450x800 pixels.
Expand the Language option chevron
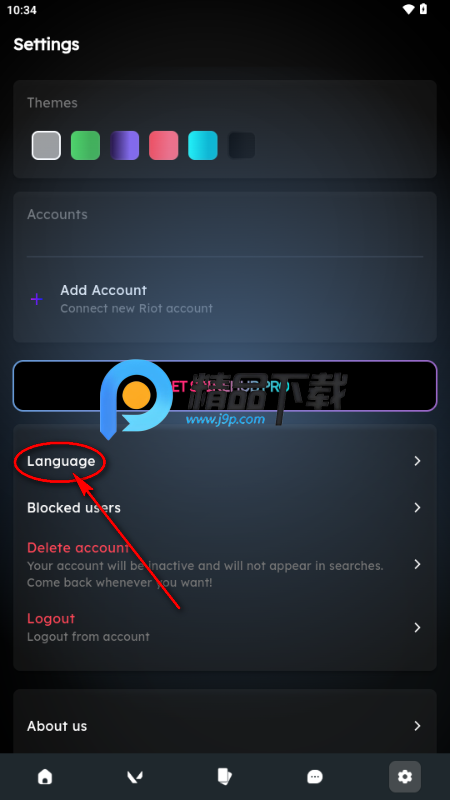pos(417,461)
